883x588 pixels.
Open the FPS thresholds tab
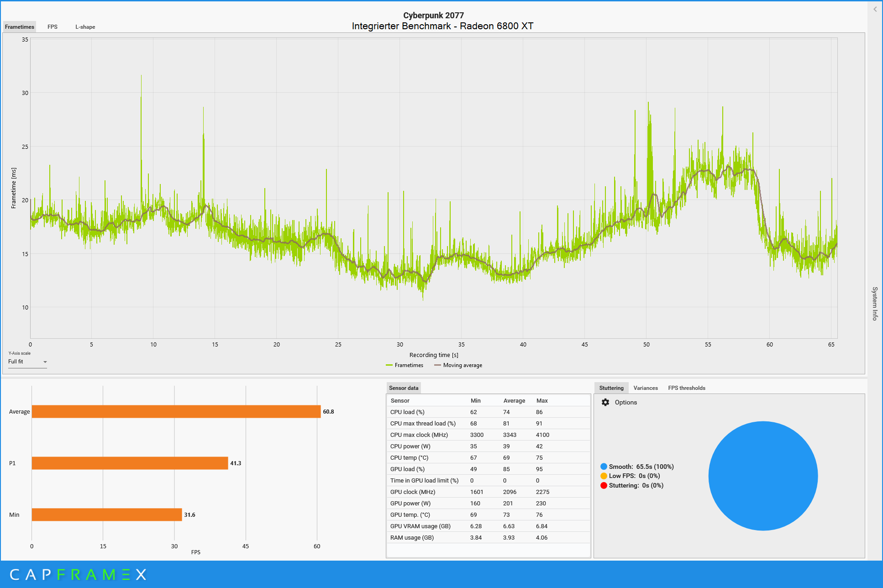click(687, 388)
